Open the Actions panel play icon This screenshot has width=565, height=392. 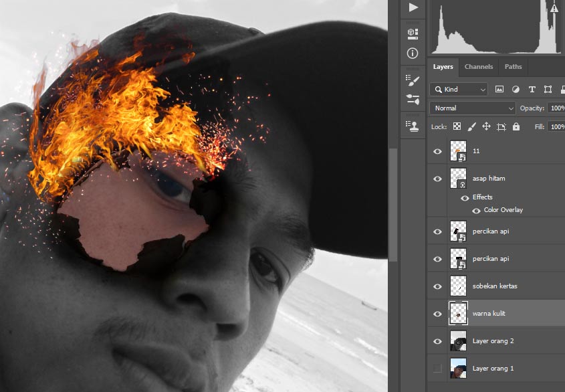point(413,7)
